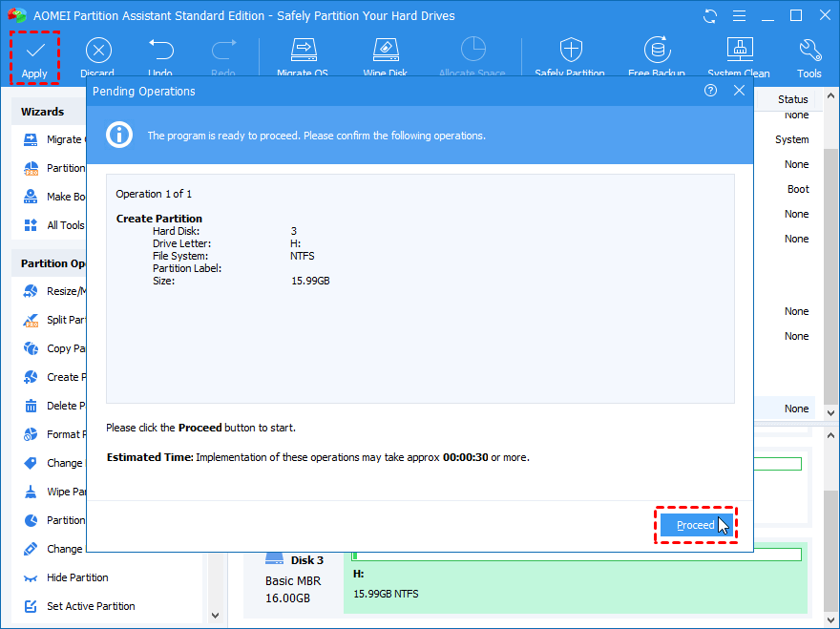
Task: Click the Status column header
Action: [792, 99]
